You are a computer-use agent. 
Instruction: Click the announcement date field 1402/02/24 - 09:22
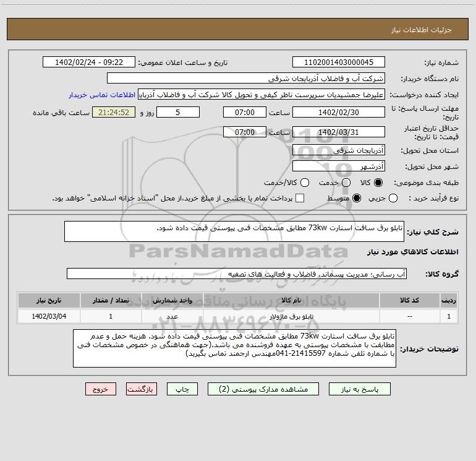tap(89, 62)
